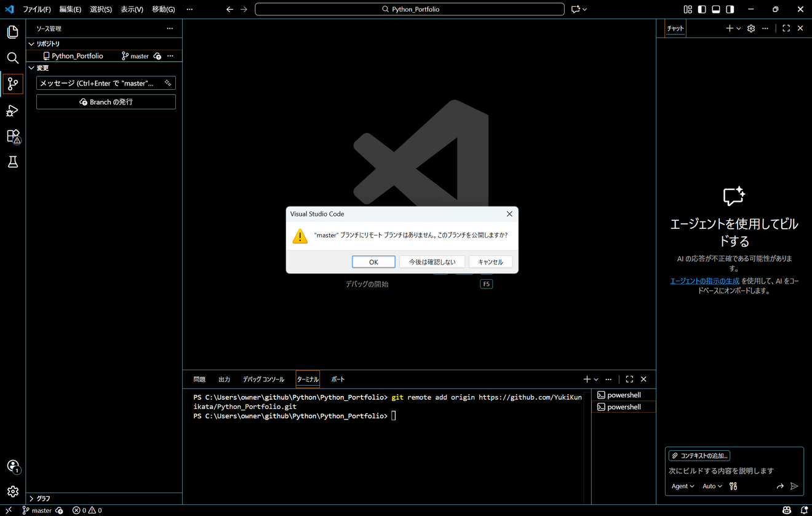
Task: Open the 編集(E) menu
Action: (x=70, y=9)
